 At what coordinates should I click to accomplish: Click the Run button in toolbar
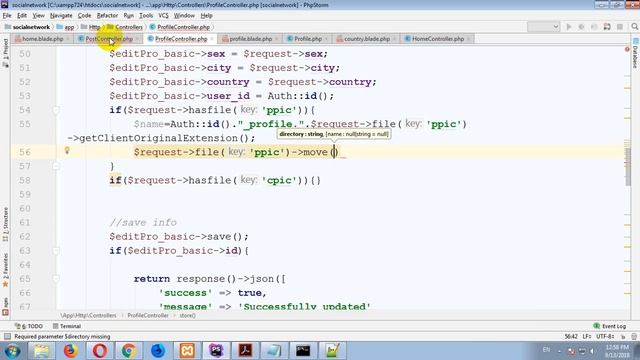click(x=569, y=27)
